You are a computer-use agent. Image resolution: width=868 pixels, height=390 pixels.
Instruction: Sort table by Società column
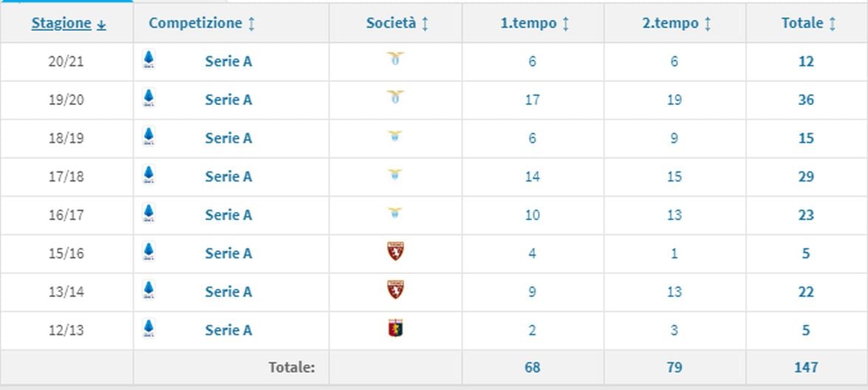pyautogui.click(x=397, y=23)
